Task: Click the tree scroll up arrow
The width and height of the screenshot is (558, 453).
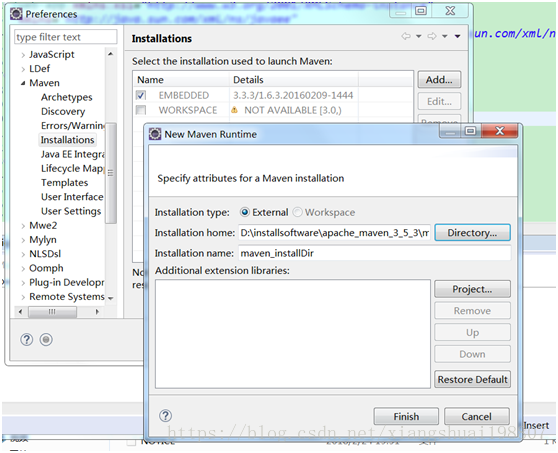Action: pos(111,54)
